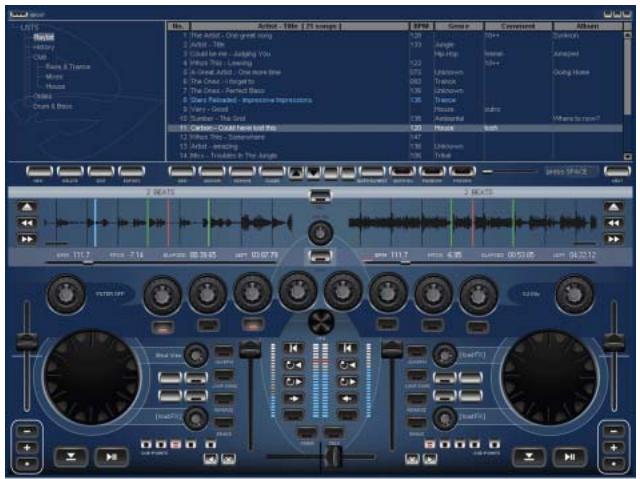Toggle the middle kill button under right EQ
The width and height of the screenshot is (640, 479).
point(432,325)
